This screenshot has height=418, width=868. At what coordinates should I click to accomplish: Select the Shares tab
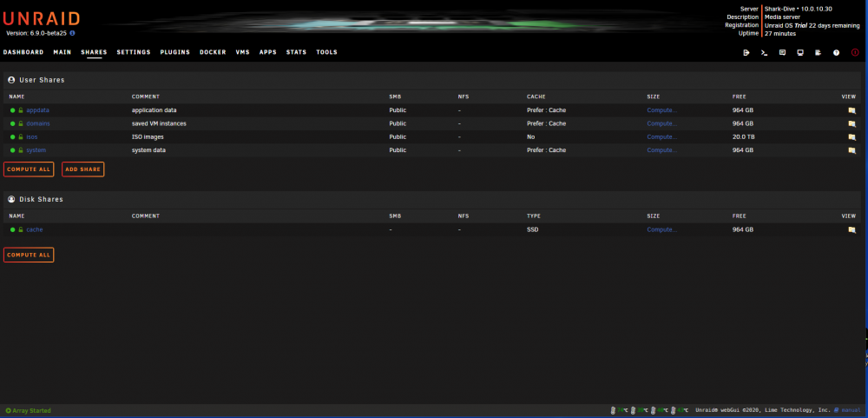94,52
